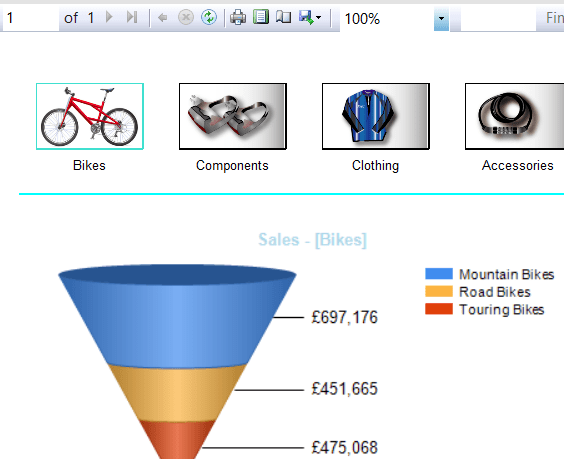Click the orange funnel segment
Screen dimensions: 564x459
pos(177,394)
